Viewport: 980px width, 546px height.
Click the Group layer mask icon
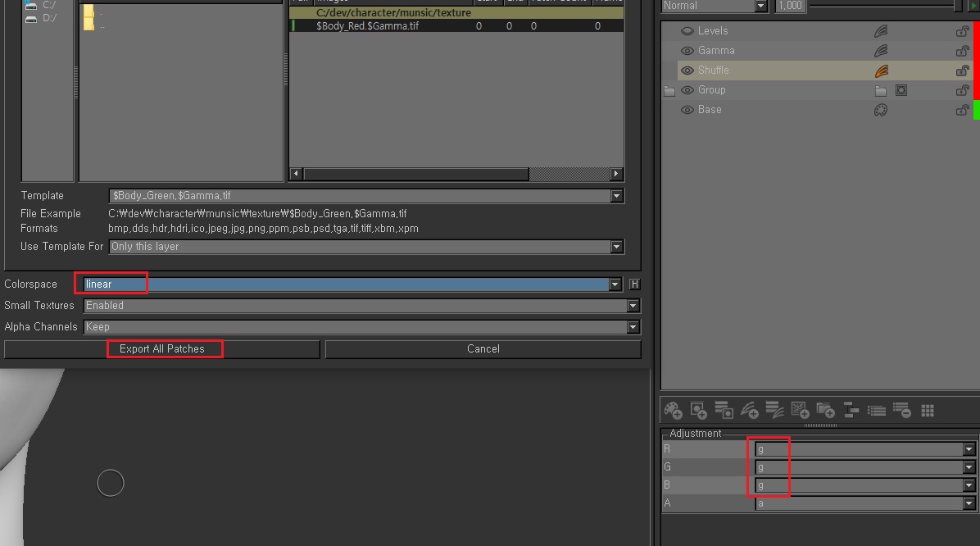(x=901, y=91)
